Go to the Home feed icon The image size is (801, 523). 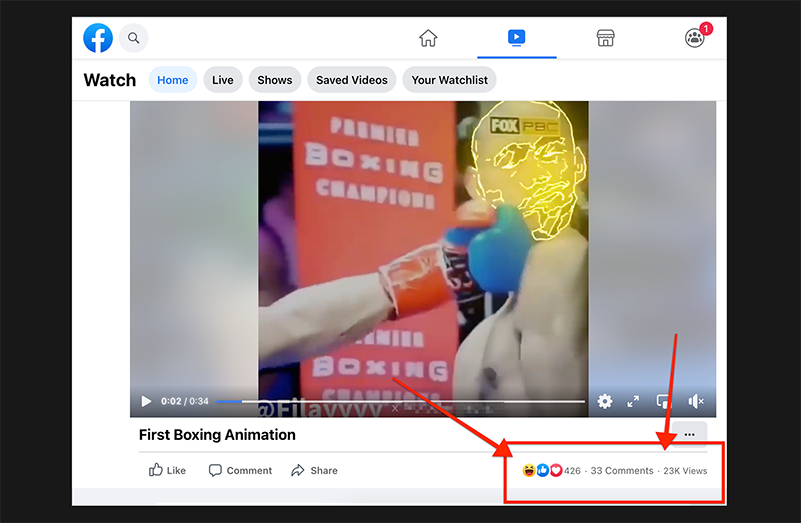(428, 39)
